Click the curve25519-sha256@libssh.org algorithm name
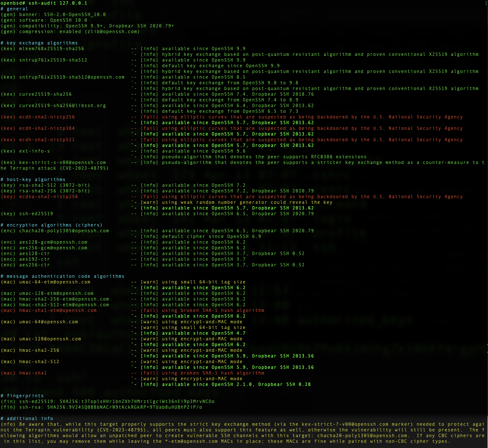Viewport: 488px width, 448px height. tap(62, 106)
